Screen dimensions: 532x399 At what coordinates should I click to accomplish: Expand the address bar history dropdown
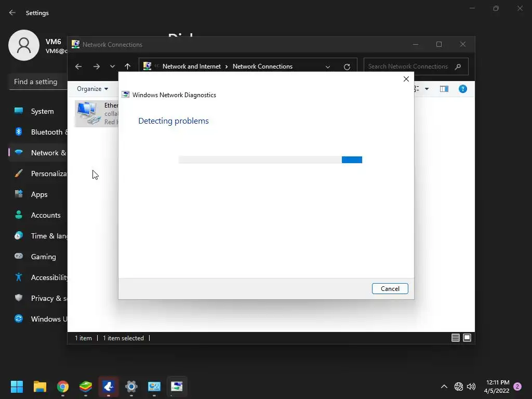pos(328,67)
